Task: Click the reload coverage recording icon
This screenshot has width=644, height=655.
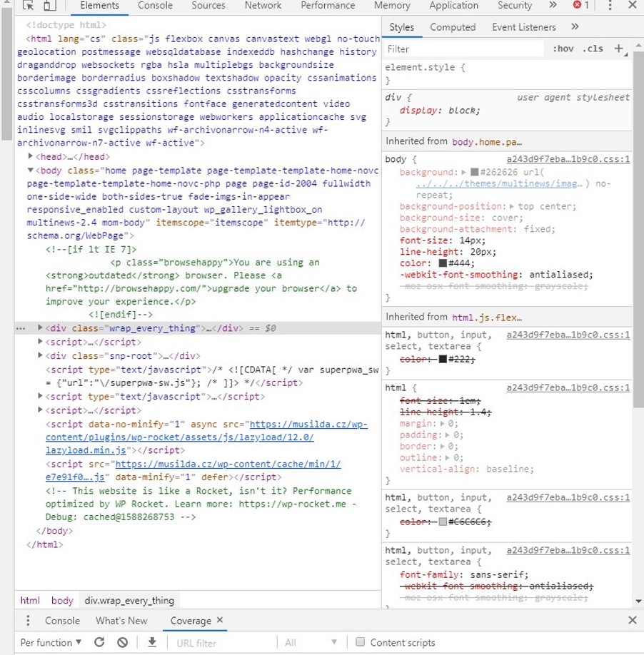Action: pyautogui.click(x=99, y=642)
